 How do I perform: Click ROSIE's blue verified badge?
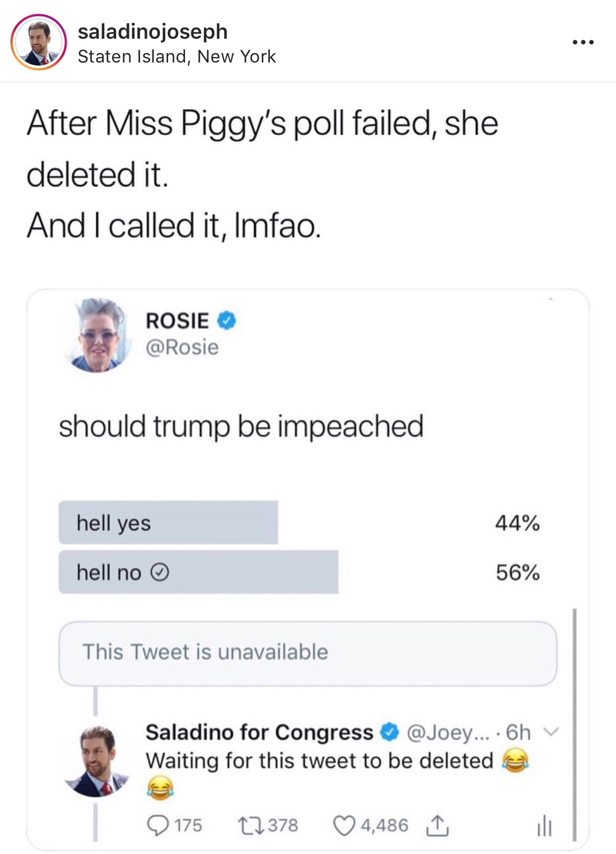[226, 321]
